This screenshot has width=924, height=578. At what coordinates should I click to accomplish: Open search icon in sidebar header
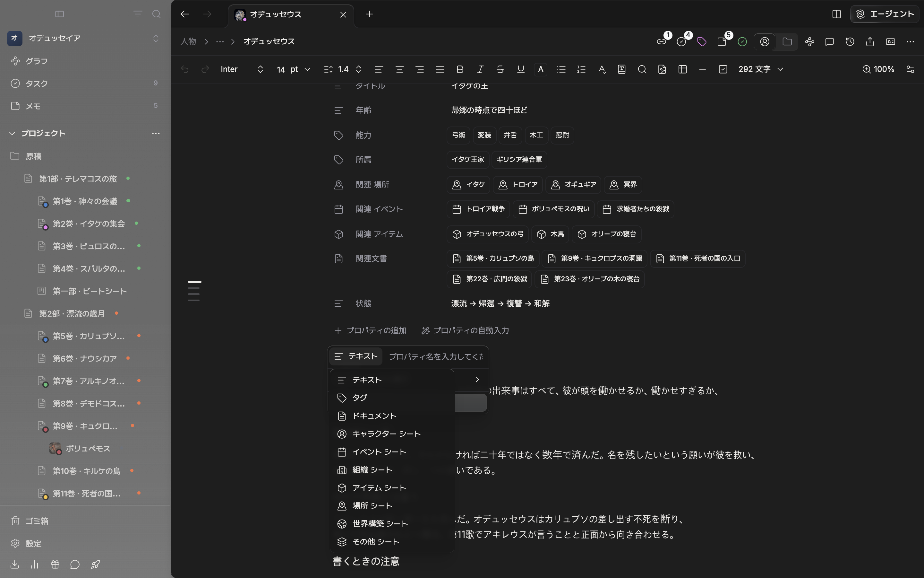pyautogui.click(x=156, y=14)
